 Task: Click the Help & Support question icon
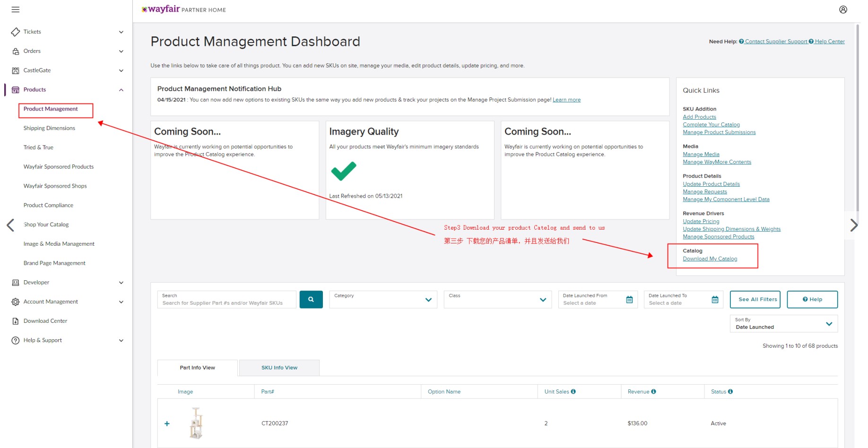pyautogui.click(x=16, y=340)
